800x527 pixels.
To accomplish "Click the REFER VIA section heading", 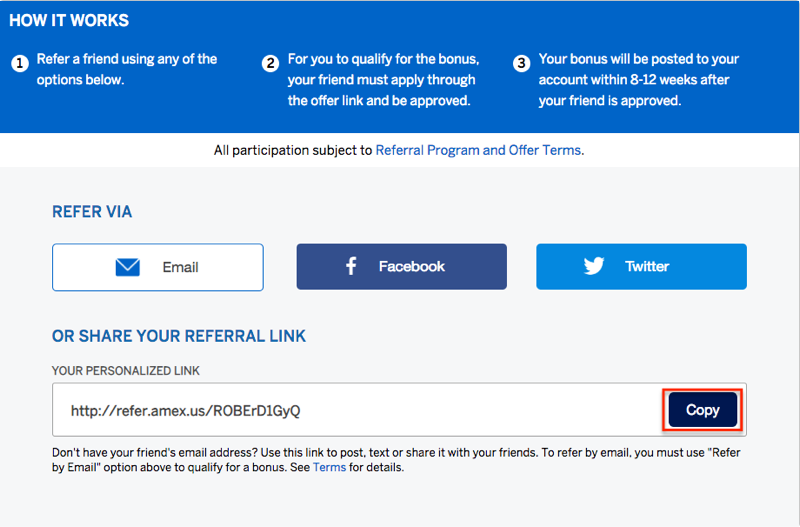I will 92,212.
